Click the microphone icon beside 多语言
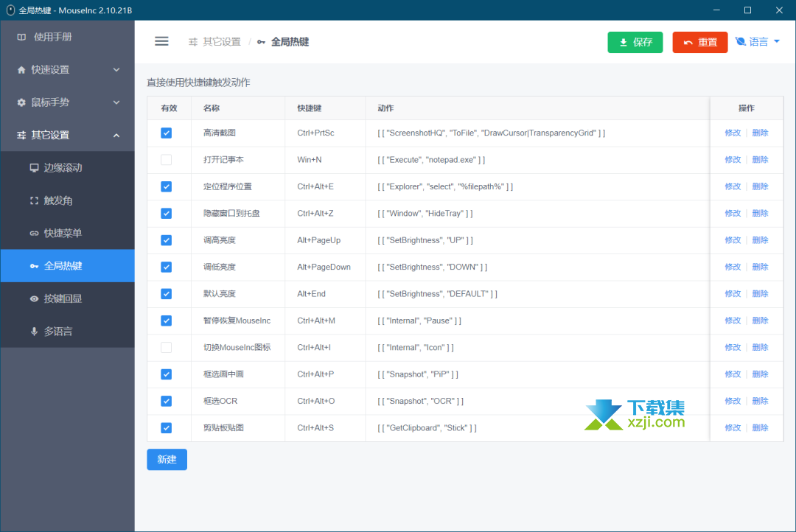The height and width of the screenshot is (532, 796). pyautogui.click(x=34, y=332)
